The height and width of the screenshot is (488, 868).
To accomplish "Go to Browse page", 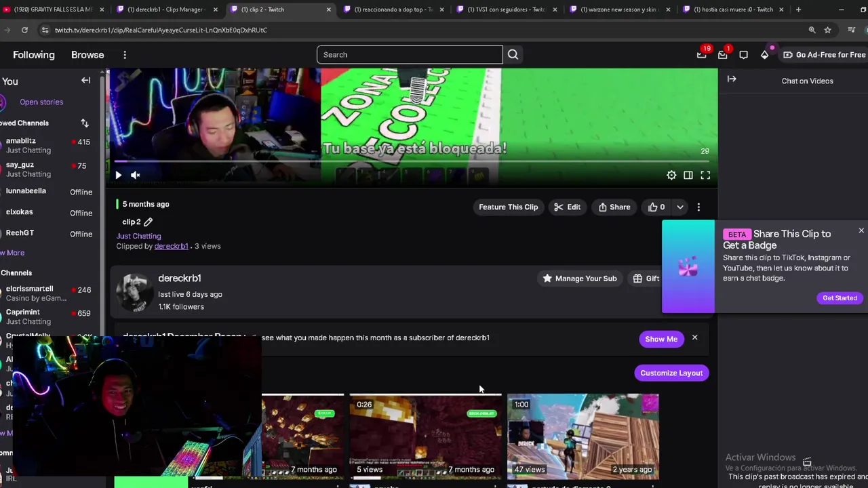I will 87,55.
